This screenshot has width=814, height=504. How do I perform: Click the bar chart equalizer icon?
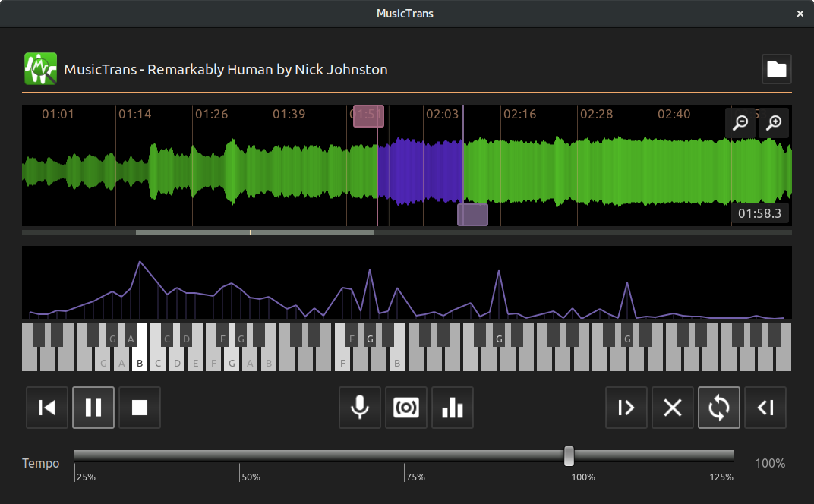(453, 408)
